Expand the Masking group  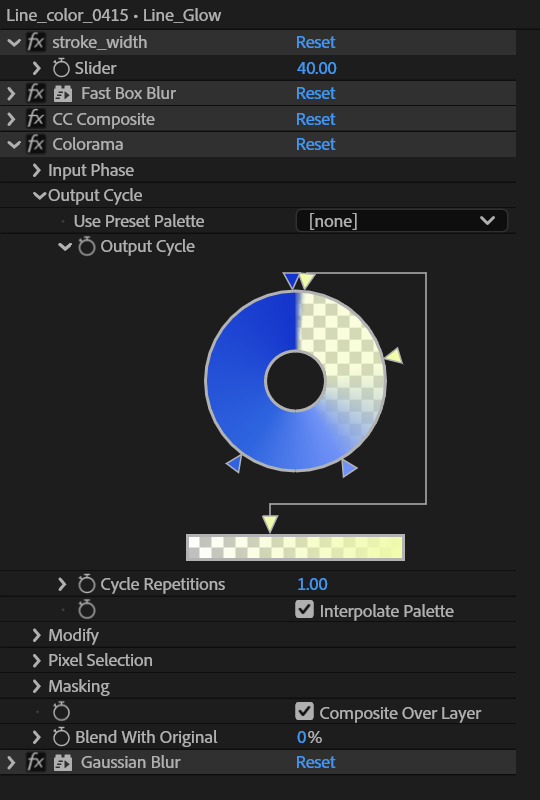click(x=36, y=686)
